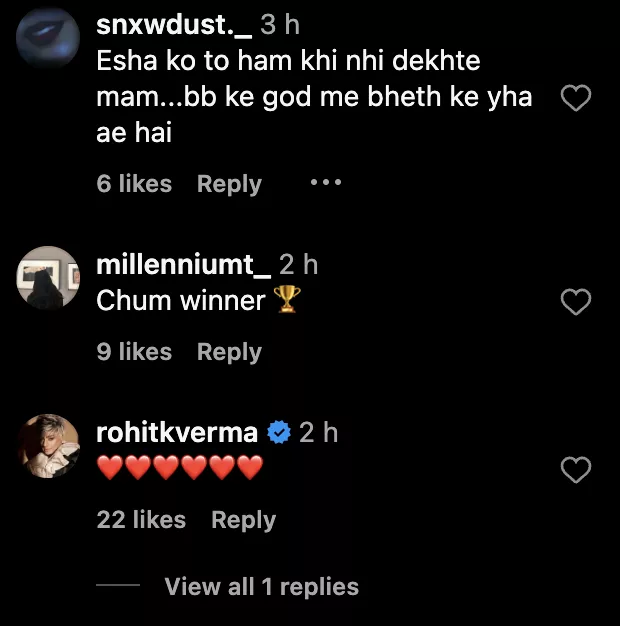Open rohitkverma profile picture

[48, 445]
